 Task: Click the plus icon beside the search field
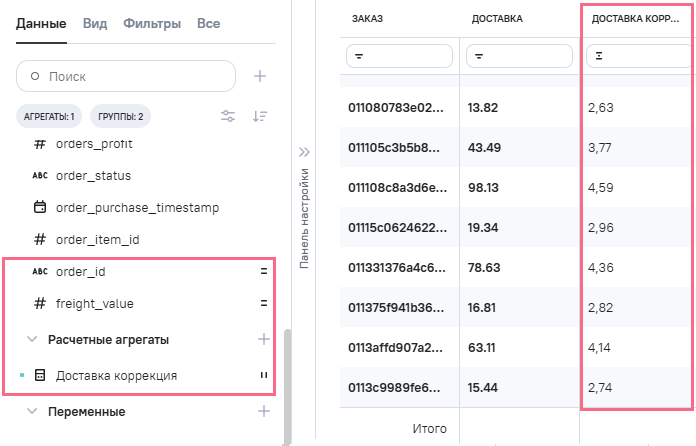(x=259, y=76)
